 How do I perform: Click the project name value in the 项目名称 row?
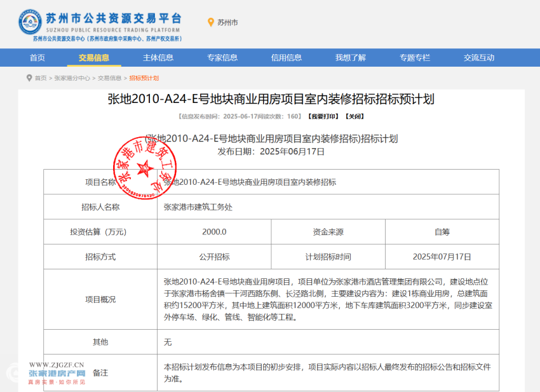point(250,182)
